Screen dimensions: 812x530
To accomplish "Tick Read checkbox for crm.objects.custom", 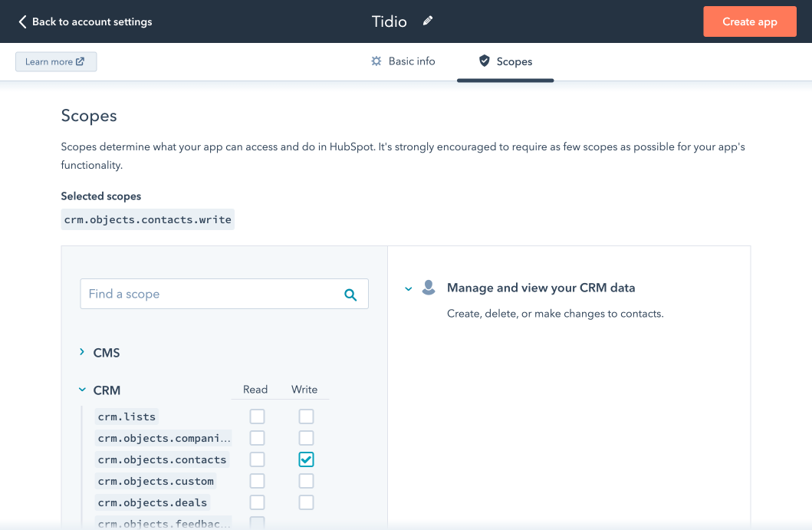I will (x=257, y=481).
